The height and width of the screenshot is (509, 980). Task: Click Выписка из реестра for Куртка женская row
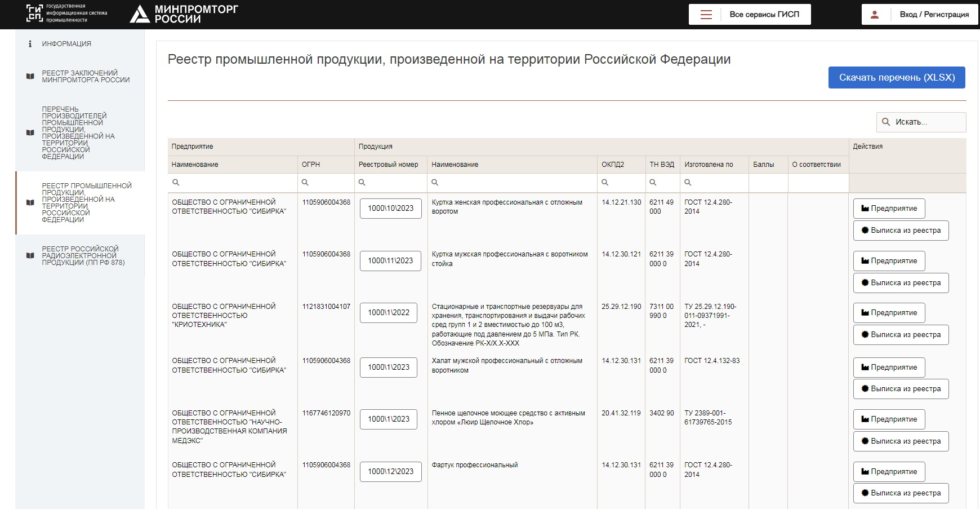(x=901, y=231)
